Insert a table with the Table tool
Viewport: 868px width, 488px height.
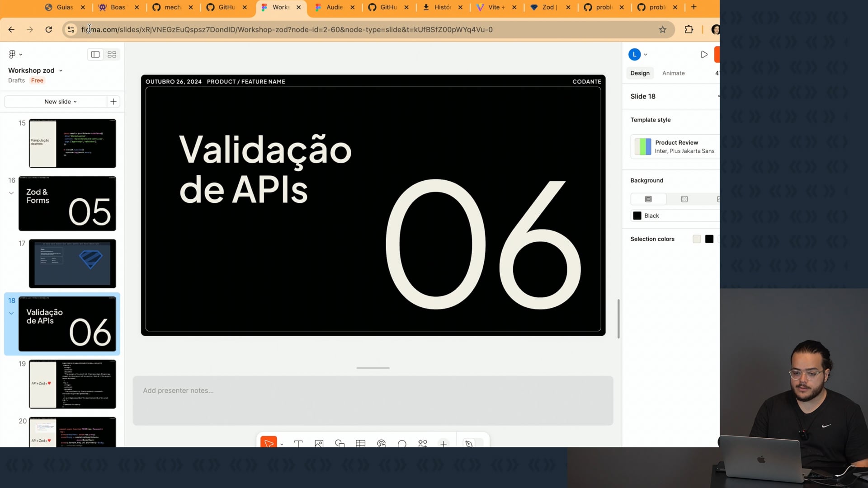pyautogui.click(x=360, y=444)
